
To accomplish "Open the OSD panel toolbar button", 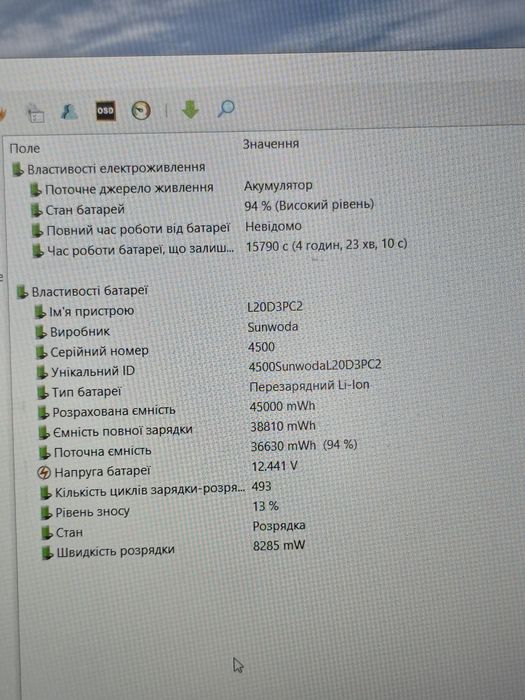I will point(106,110).
